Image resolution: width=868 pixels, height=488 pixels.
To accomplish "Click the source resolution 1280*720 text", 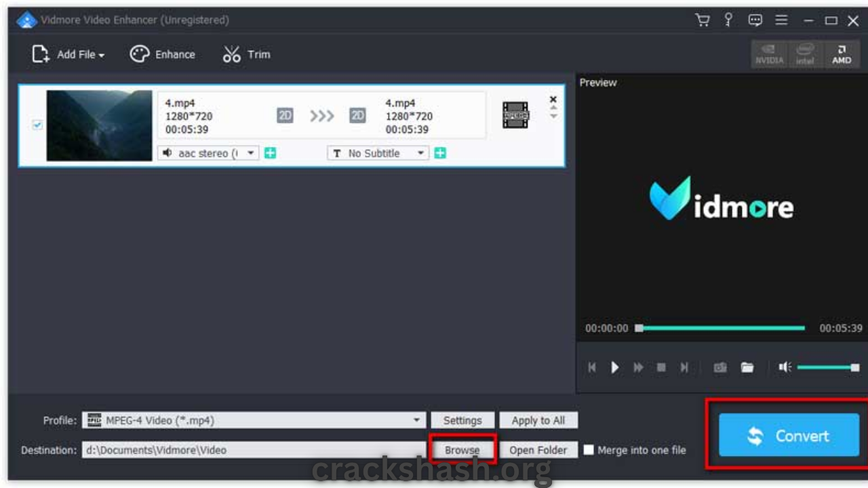I will pos(189,116).
